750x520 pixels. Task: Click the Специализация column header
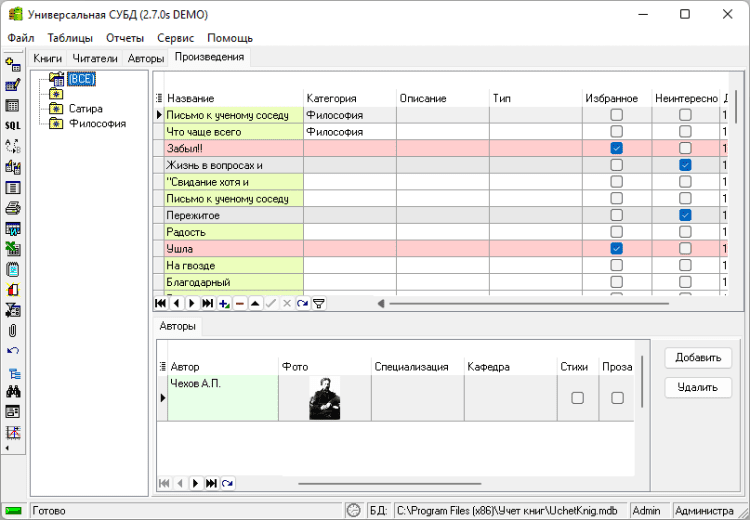(x=418, y=367)
